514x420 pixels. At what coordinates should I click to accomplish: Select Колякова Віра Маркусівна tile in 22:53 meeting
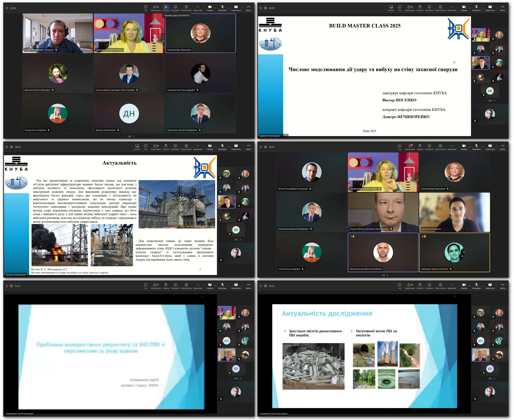200,33
